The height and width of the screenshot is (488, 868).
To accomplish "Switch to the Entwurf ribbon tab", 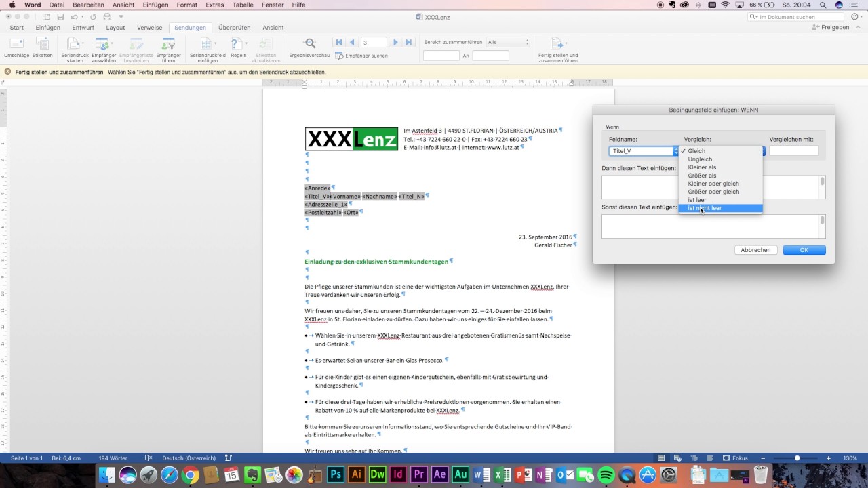I will tap(83, 28).
